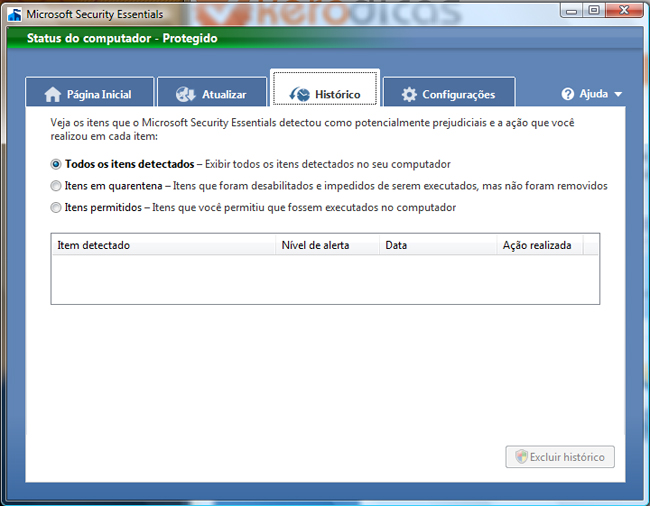This screenshot has width=650, height=506.
Task: Click the gear icon on Configurações tab
Action: point(409,94)
